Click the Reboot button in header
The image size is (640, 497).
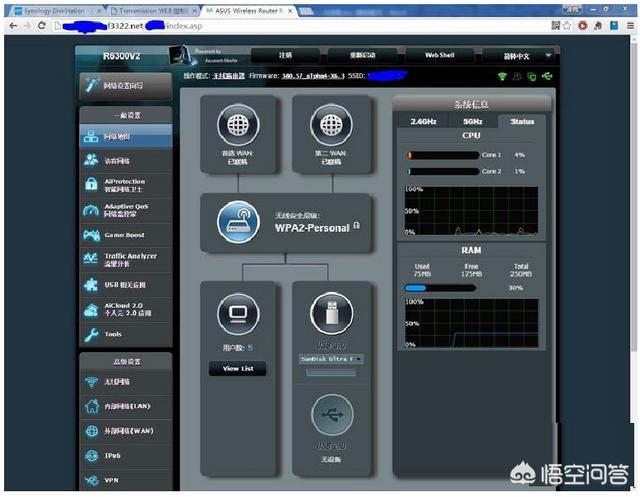[362, 55]
